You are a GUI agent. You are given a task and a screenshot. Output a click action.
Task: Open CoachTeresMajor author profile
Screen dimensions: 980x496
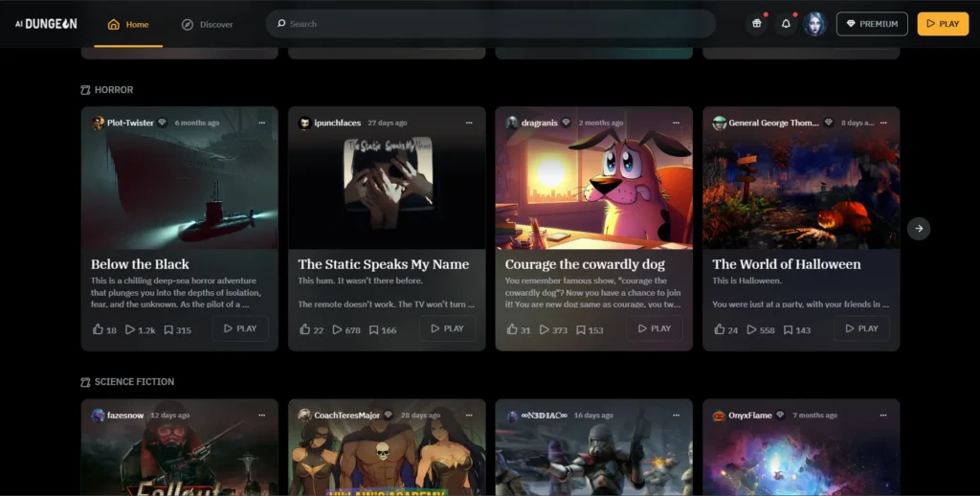click(346, 415)
